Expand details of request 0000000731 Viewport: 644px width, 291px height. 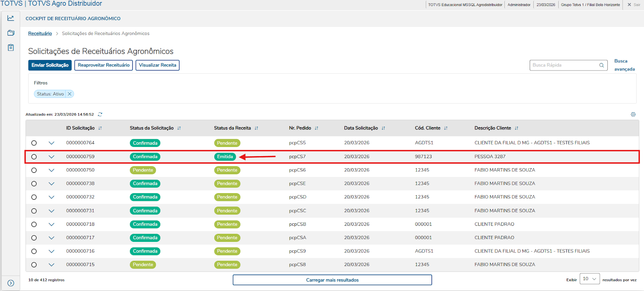[52, 211]
